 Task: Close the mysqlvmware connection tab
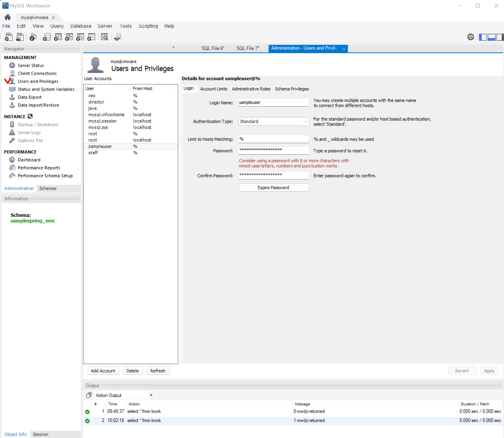pyautogui.click(x=53, y=17)
